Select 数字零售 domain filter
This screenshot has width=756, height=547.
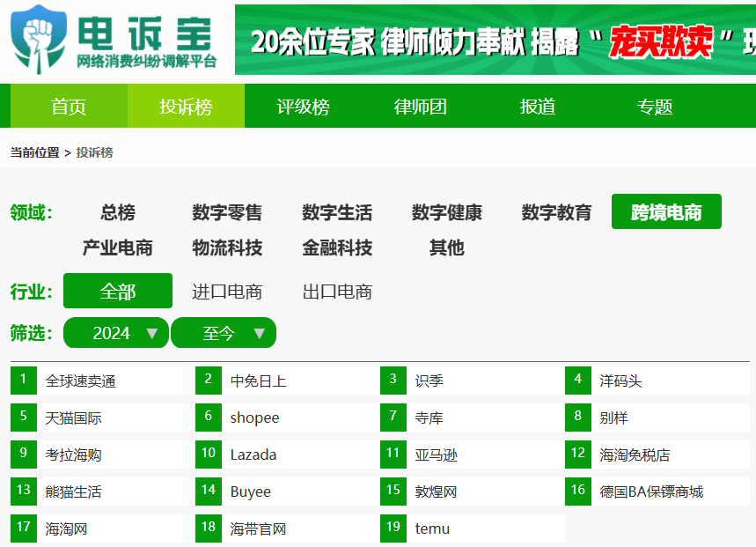click(227, 212)
